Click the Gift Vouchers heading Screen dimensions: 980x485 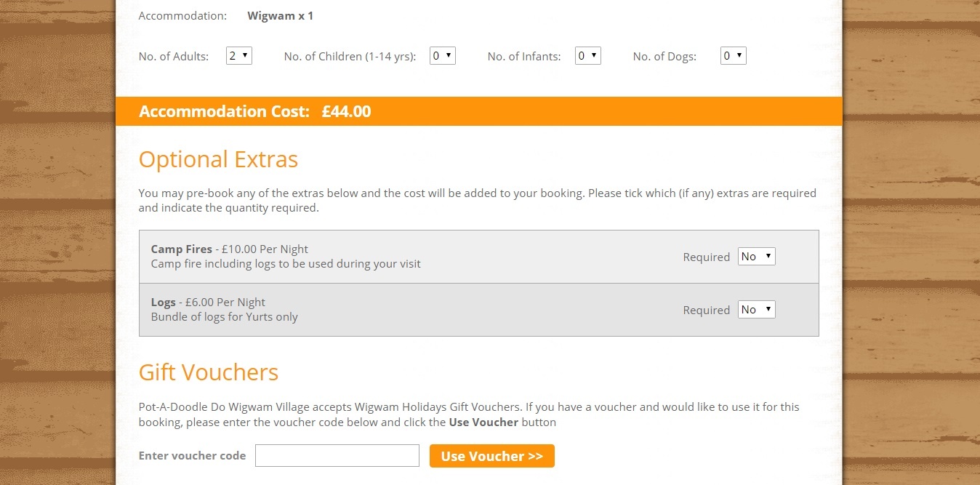(x=209, y=372)
